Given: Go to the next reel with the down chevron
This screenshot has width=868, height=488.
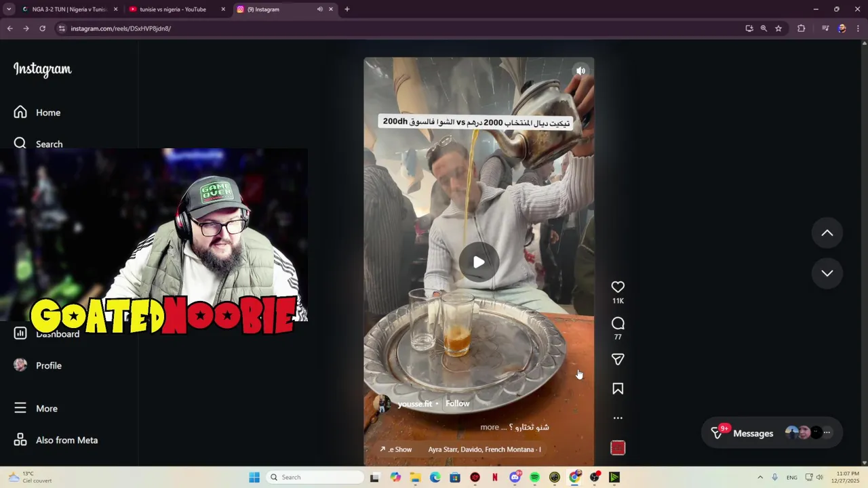Looking at the screenshot, I should pos(827,273).
